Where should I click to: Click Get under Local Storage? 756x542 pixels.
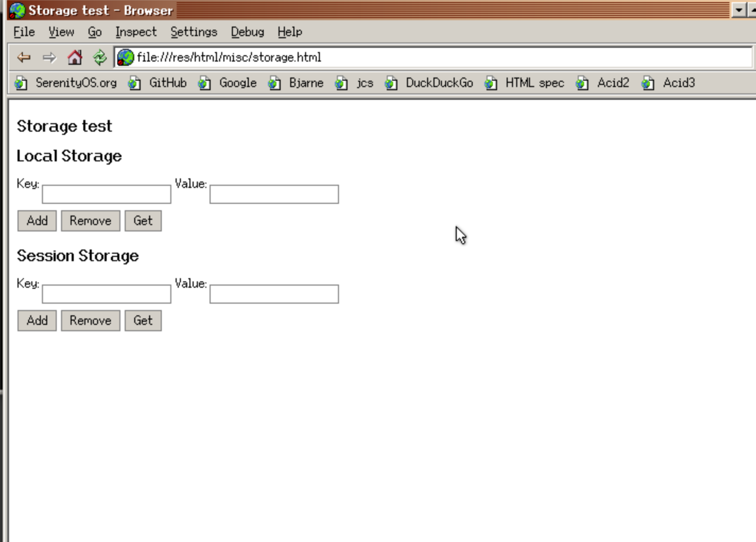point(144,220)
